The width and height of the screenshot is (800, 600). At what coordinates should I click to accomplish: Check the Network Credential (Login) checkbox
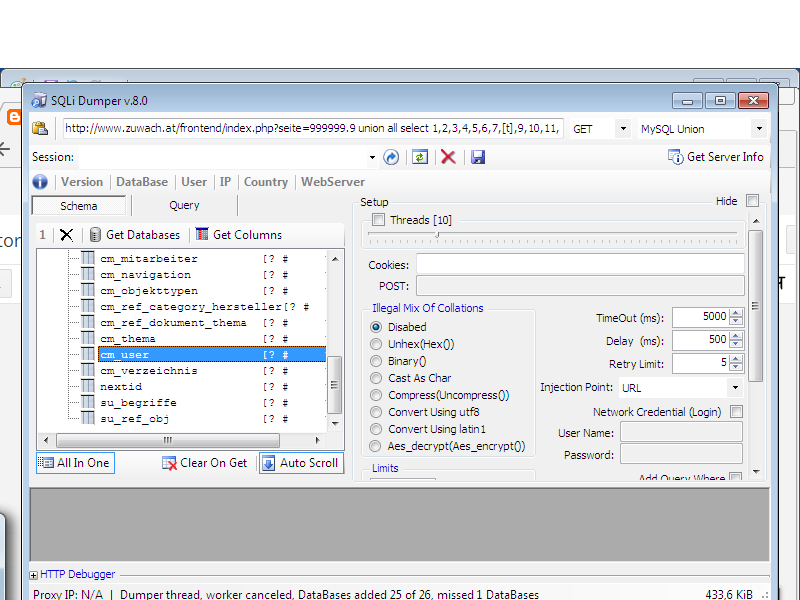[x=736, y=412]
